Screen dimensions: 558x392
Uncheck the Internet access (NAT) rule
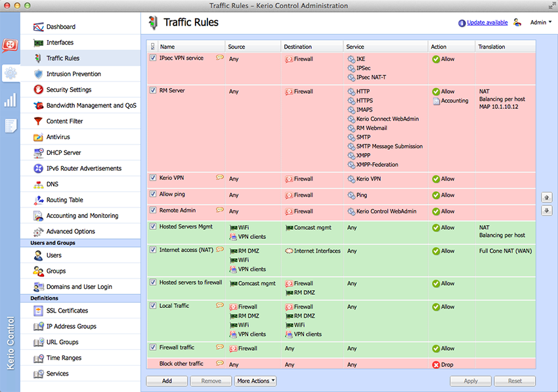pyautogui.click(x=153, y=250)
